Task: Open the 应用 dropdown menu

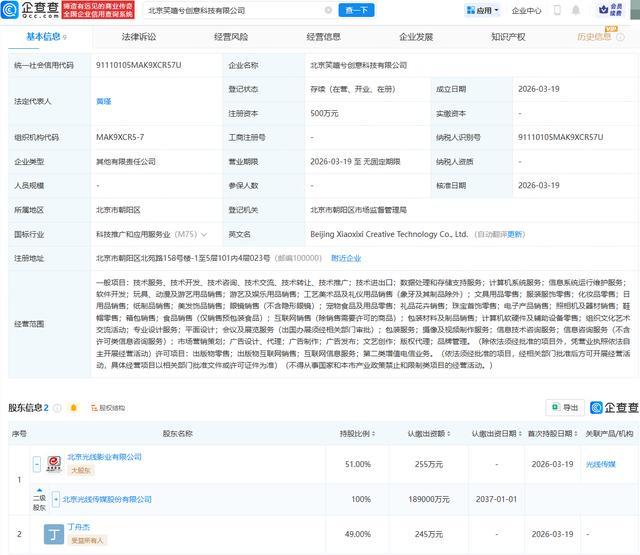Action: click(482, 10)
